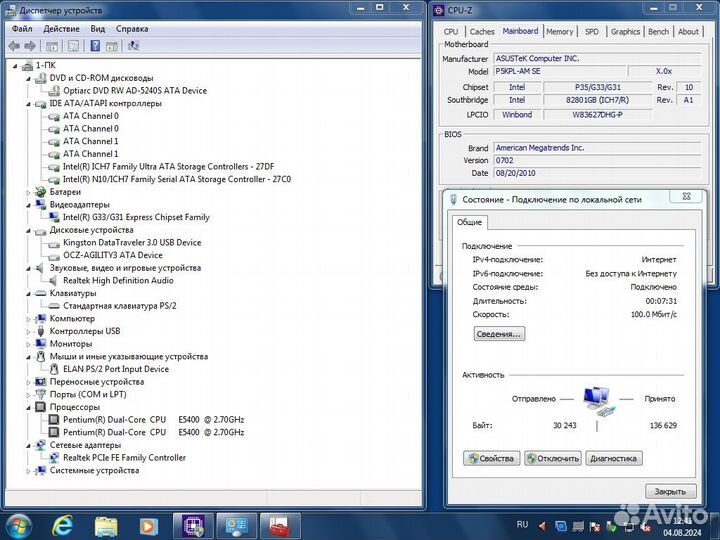The image size is (720, 540).
Task: Click the 82801GB (ICH7/R) southbridge value
Action: [x=597, y=100]
